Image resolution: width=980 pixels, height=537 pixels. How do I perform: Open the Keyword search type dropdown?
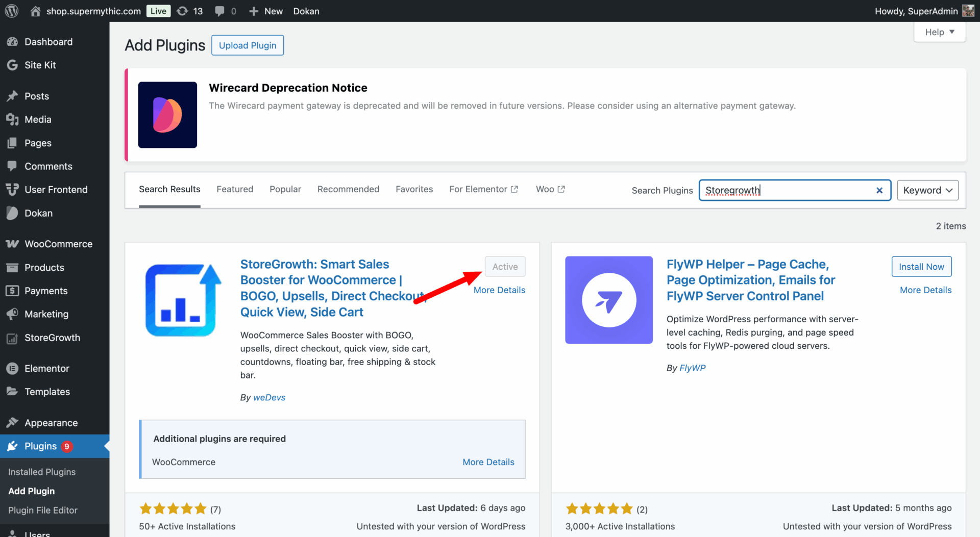pyautogui.click(x=927, y=190)
